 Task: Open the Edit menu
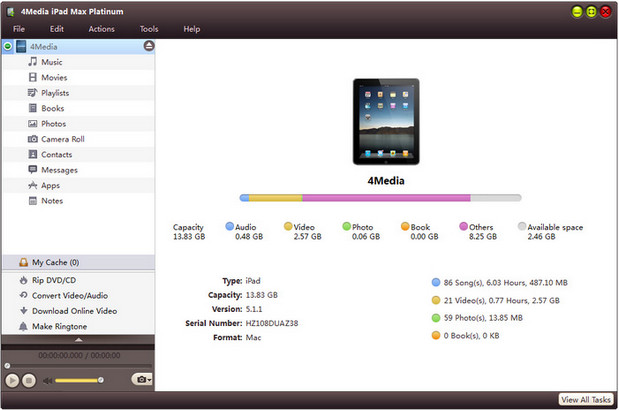click(x=56, y=29)
